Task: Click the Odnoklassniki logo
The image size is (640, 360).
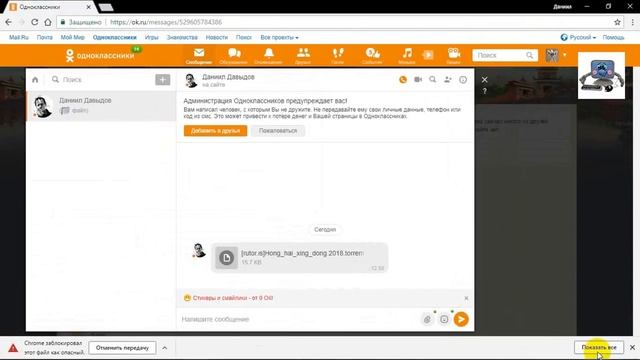Action: tap(100, 55)
